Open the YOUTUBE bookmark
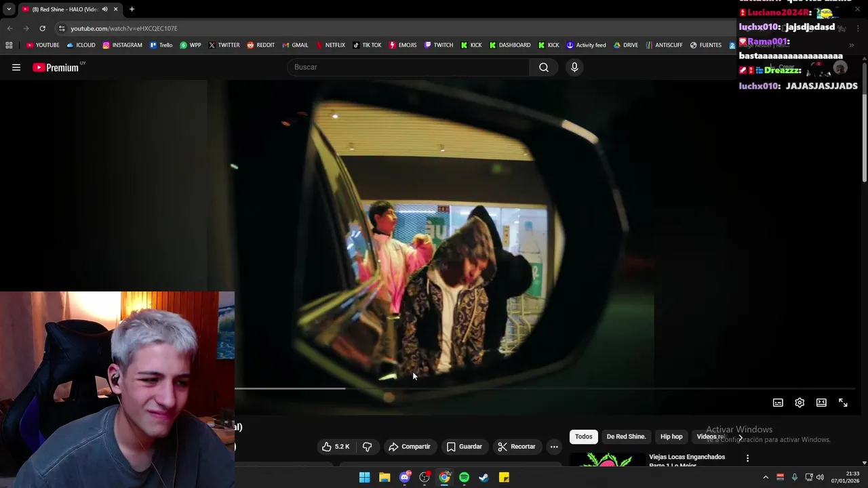Image resolution: width=868 pixels, height=488 pixels. 42,45
